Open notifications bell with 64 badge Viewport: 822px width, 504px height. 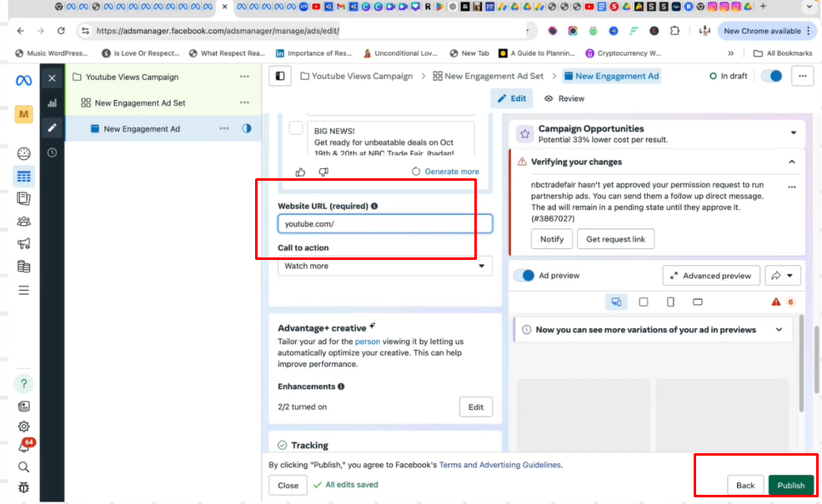click(x=25, y=446)
